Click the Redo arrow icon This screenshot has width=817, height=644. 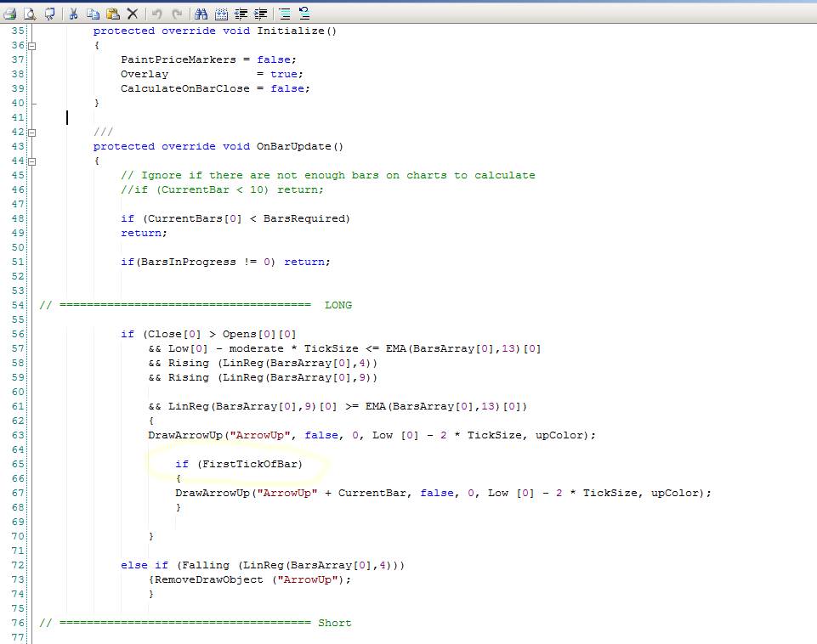[x=177, y=14]
